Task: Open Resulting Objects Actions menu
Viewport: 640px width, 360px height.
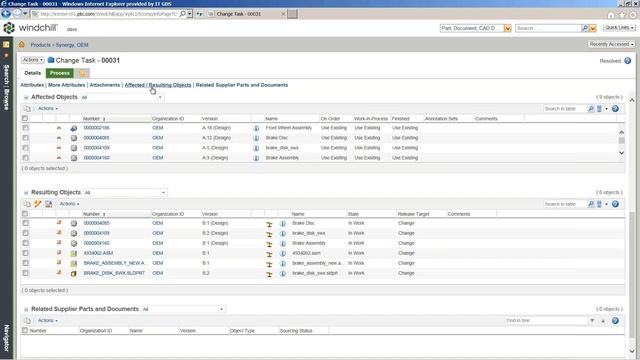Action: click(x=69, y=204)
